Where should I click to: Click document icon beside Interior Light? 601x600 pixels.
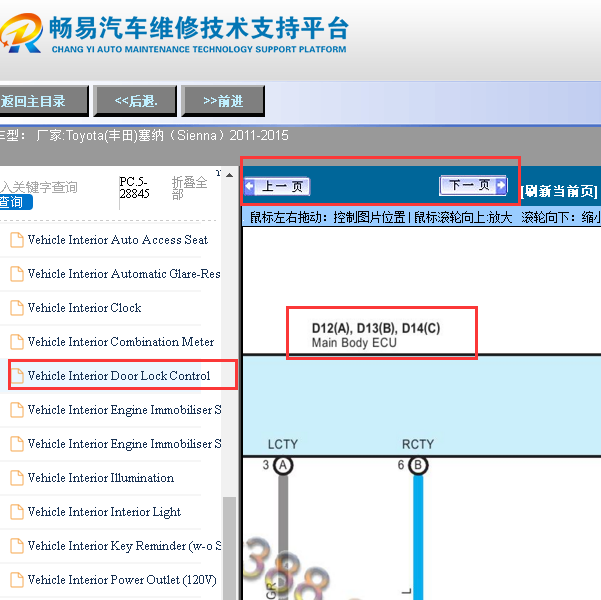pos(17,512)
